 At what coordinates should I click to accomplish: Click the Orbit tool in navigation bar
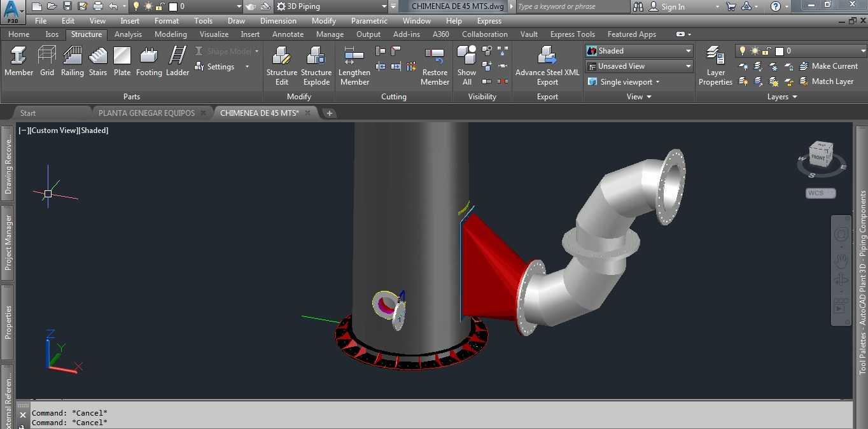point(841,280)
